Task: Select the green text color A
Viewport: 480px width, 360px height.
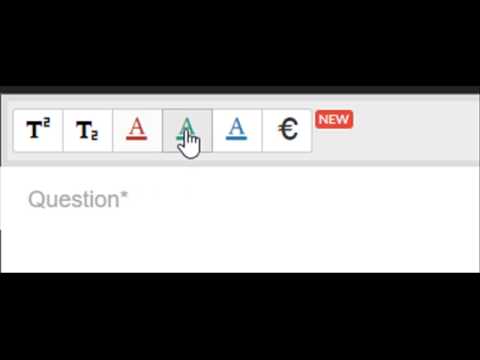Action: (187, 130)
